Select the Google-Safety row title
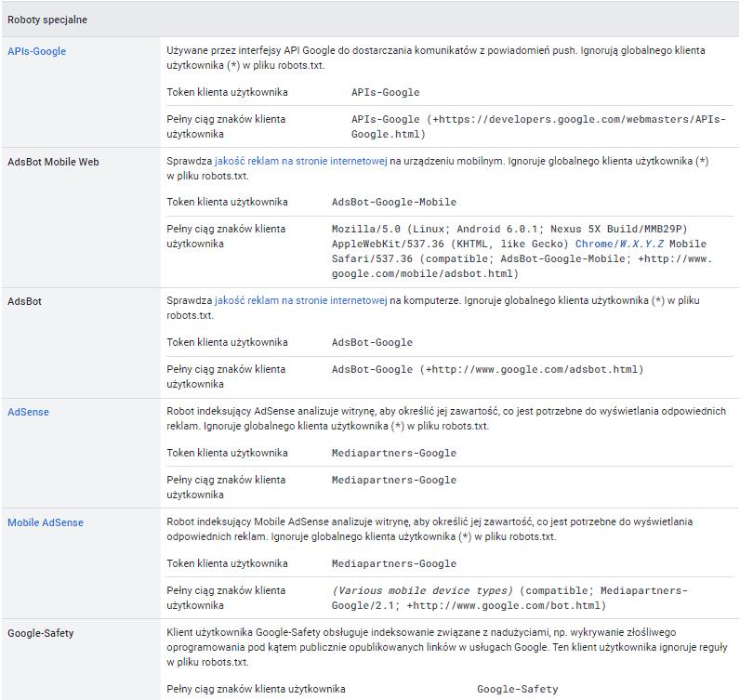 41,633
